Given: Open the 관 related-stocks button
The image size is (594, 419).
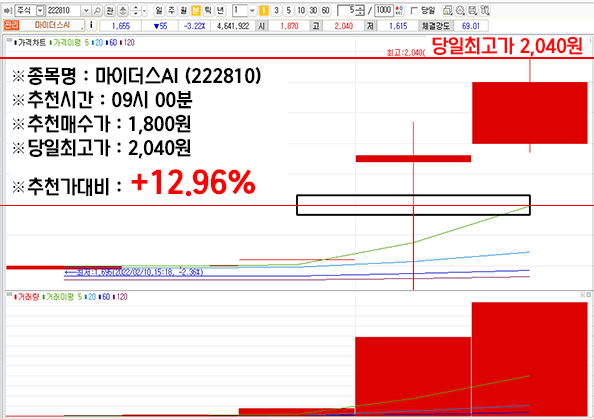Looking at the screenshot, I should (109, 11).
